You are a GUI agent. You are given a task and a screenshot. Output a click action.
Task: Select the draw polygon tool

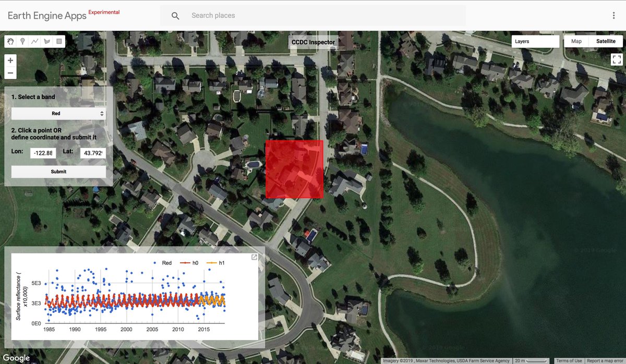tap(47, 41)
